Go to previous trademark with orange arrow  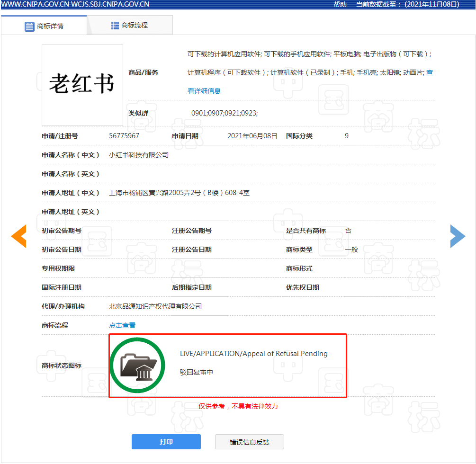click(x=19, y=236)
